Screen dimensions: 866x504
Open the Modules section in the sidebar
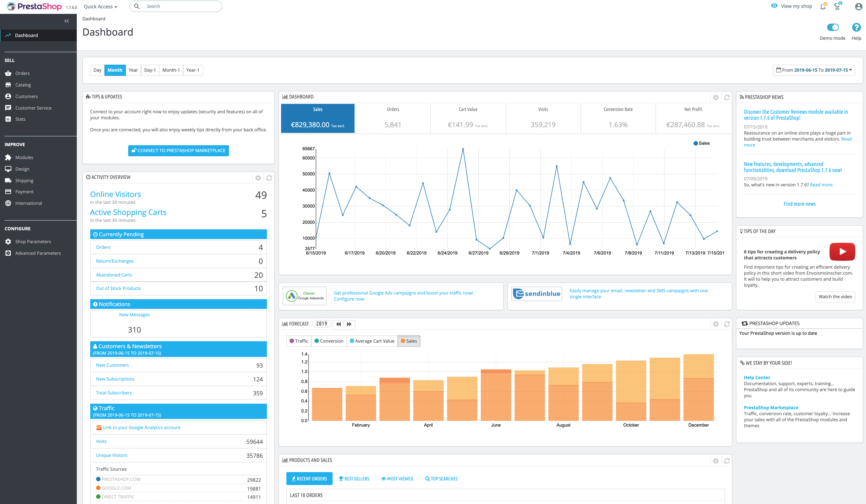tap(24, 157)
